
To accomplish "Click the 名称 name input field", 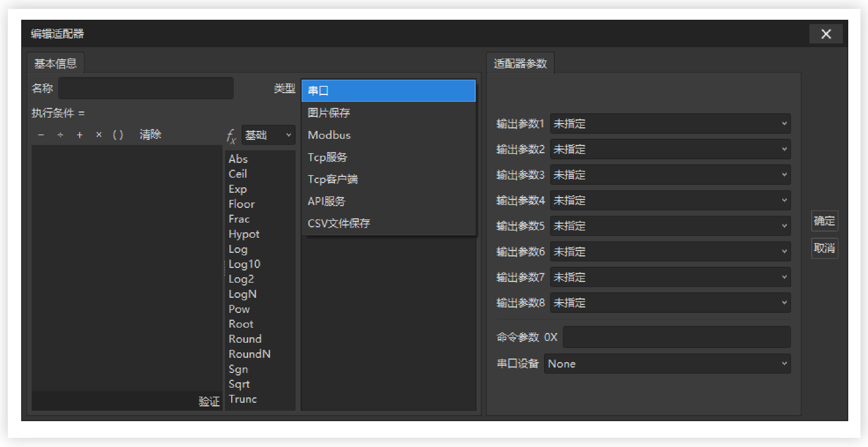I will [146, 88].
